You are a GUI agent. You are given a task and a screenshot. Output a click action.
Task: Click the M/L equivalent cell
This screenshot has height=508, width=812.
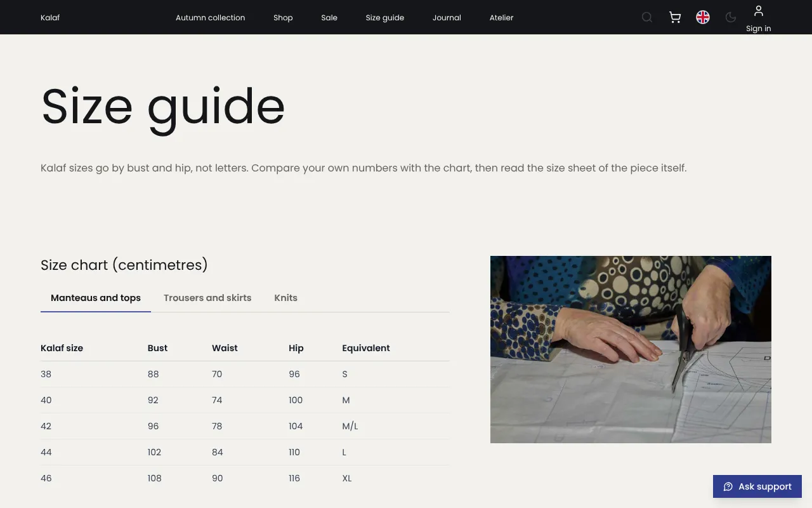click(x=350, y=426)
